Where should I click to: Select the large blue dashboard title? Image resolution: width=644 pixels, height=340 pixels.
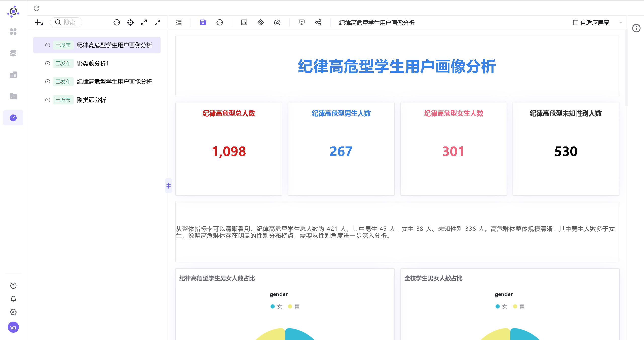397,66
